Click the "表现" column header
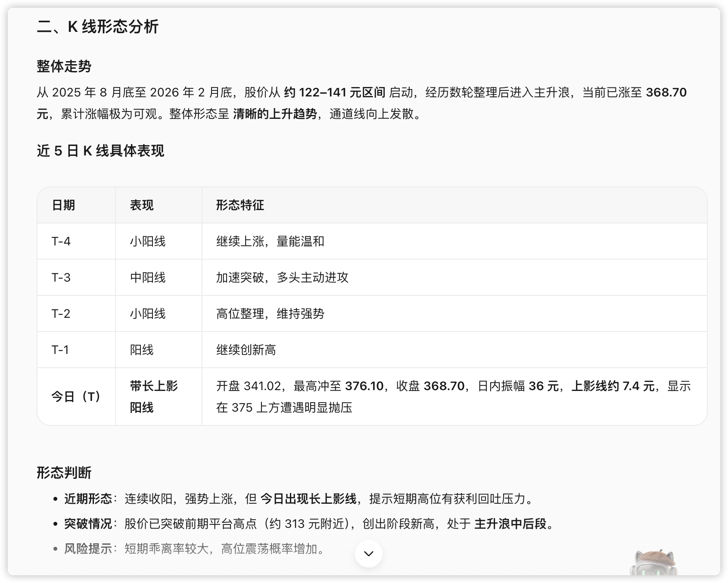 point(142,205)
